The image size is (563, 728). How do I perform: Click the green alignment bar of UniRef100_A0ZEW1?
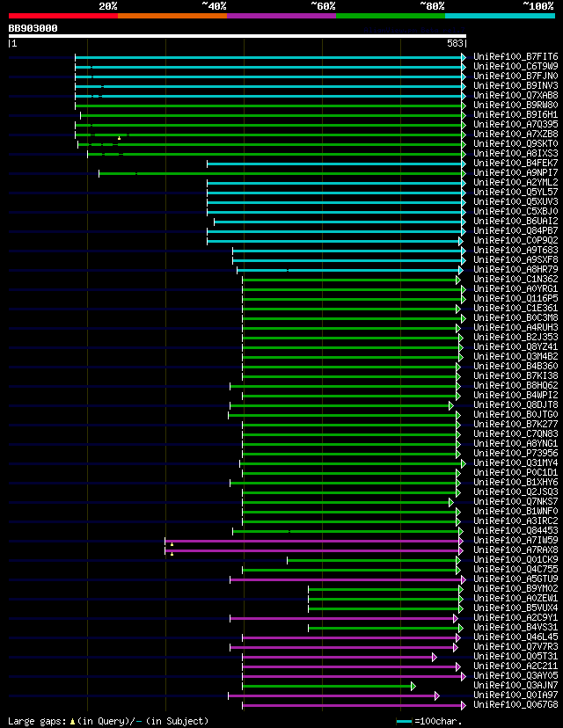[x=384, y=599]
